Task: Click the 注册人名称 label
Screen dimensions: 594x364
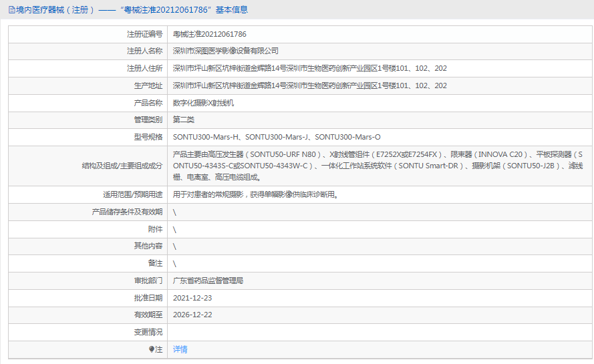Action: coord(145,51)
